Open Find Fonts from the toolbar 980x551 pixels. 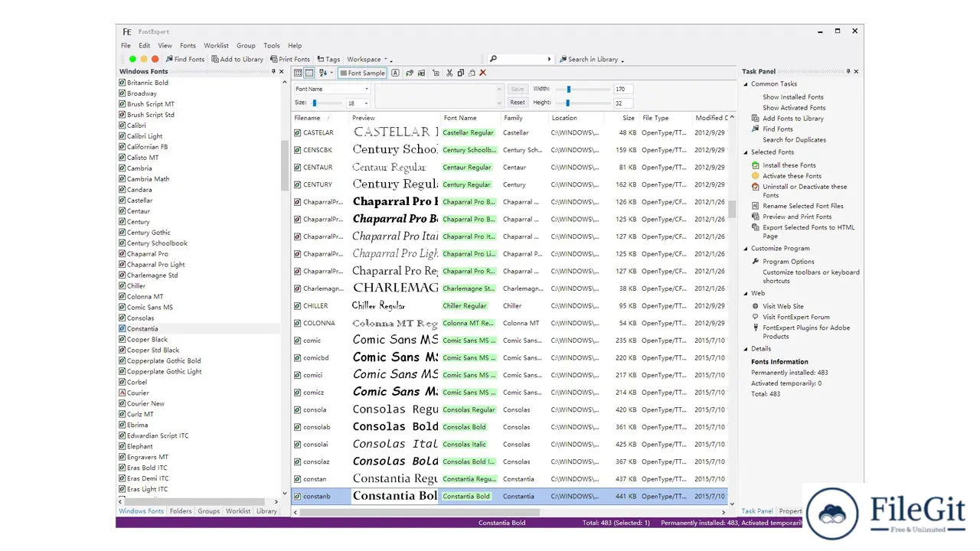click(185, 59)
